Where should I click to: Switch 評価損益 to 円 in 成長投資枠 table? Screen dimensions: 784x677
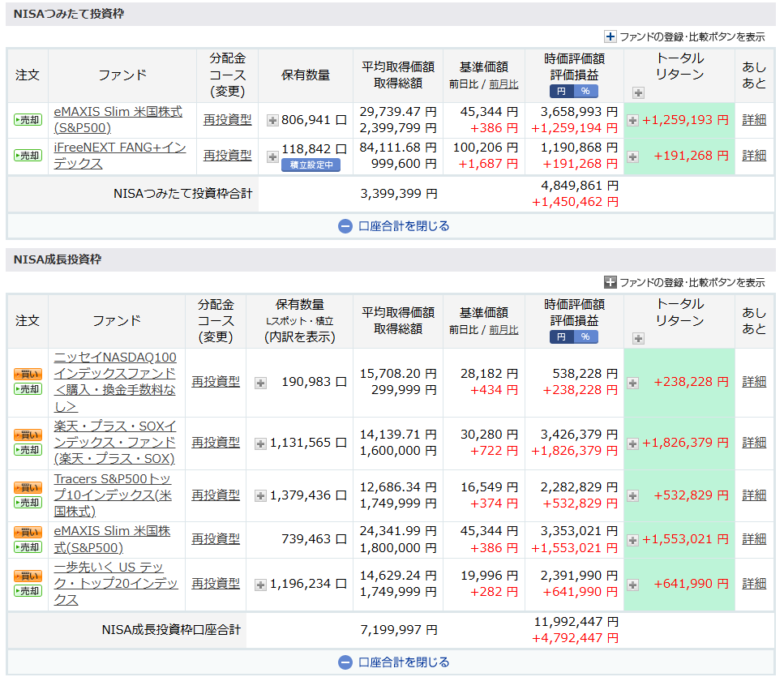click(562, 337)
